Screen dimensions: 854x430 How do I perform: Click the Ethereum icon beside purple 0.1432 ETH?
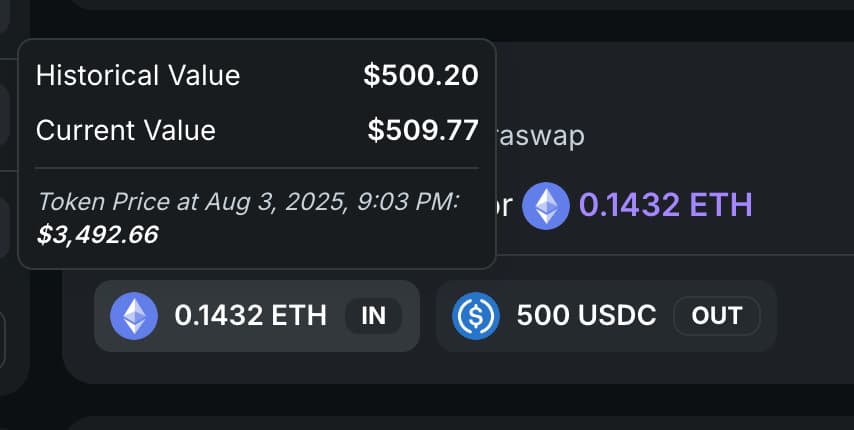545,205
